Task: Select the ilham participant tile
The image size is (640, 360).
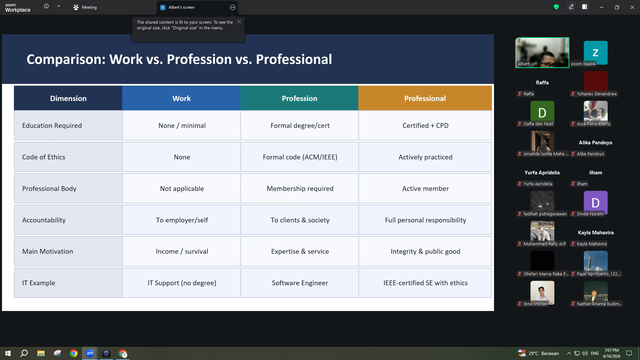Action: point(596,173)
